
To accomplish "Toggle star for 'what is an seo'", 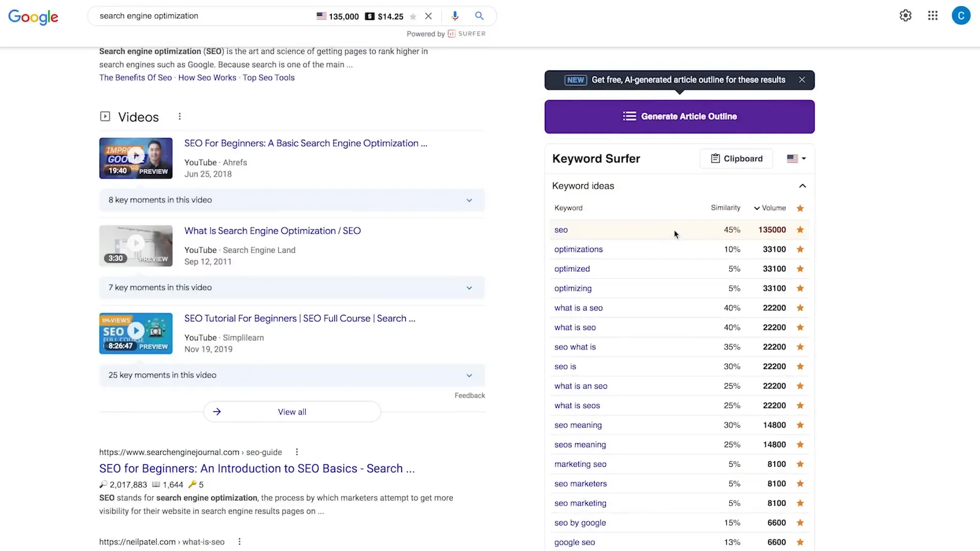I will (800, 386).
